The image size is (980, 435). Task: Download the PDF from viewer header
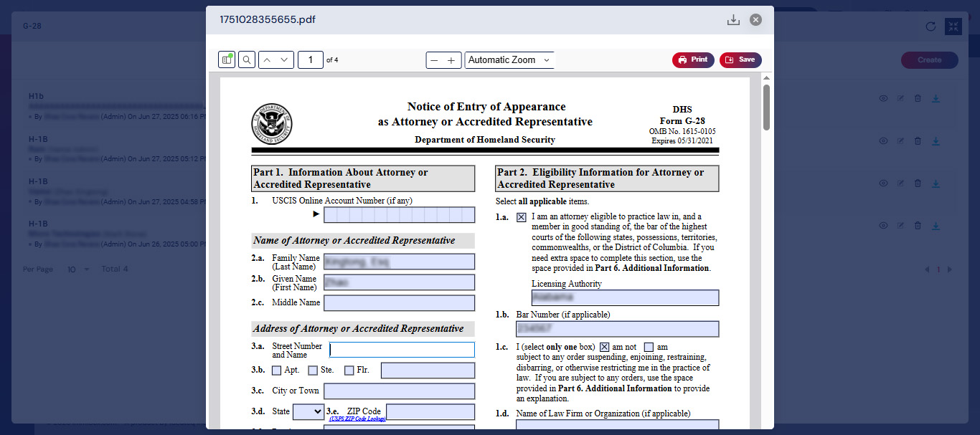[x=733, y=20]
